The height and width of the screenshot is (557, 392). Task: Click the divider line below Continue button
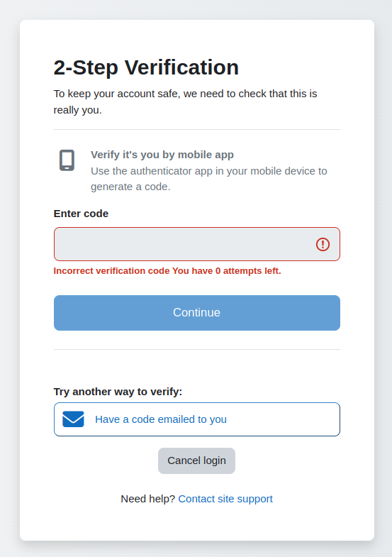(197, 349)
